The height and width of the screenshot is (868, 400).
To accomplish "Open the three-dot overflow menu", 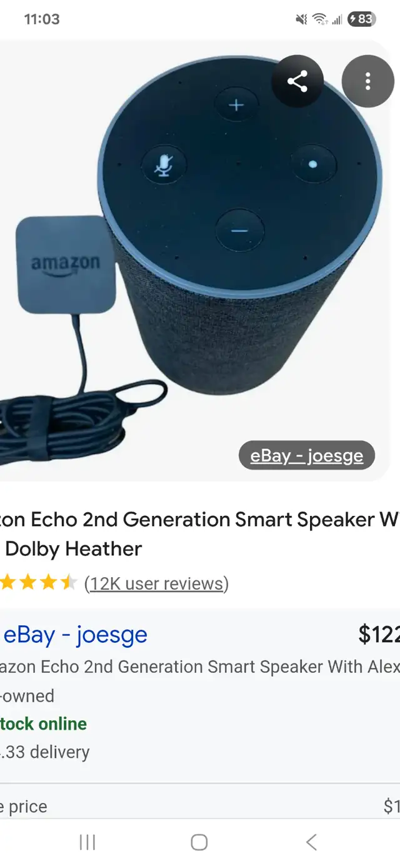I will coord(367,81).
